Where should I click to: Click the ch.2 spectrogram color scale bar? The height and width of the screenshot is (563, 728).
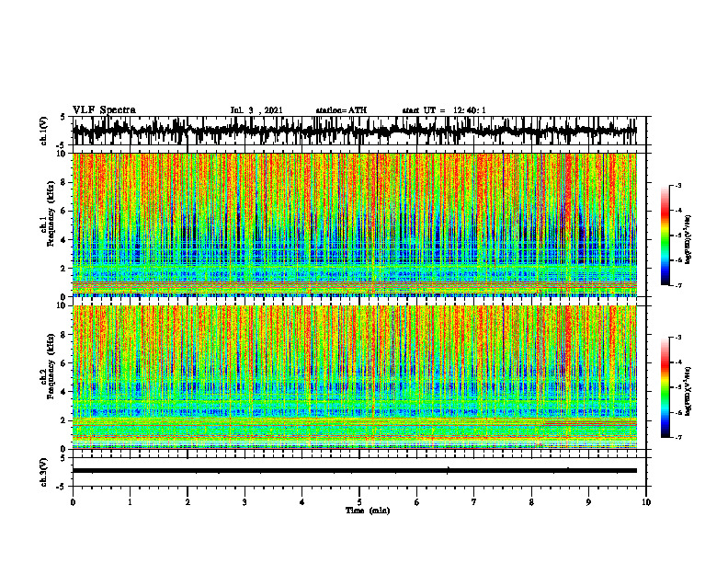(x=665, y=387)
